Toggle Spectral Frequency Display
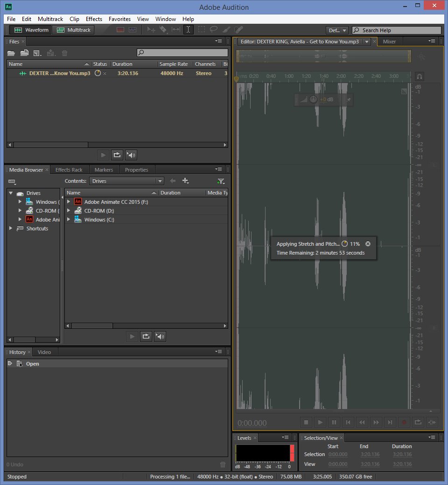The width and height of the screenshot is (448, 485). [120, 30]
